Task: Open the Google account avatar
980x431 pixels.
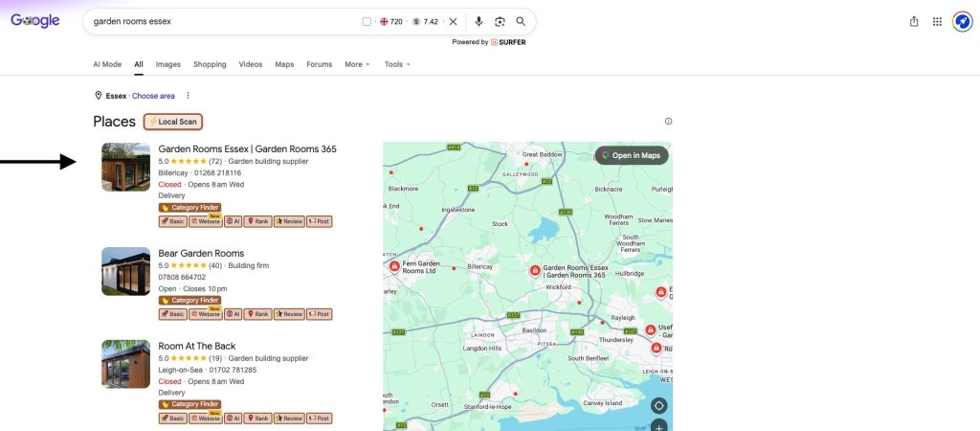Action: (x=962, y=21)
